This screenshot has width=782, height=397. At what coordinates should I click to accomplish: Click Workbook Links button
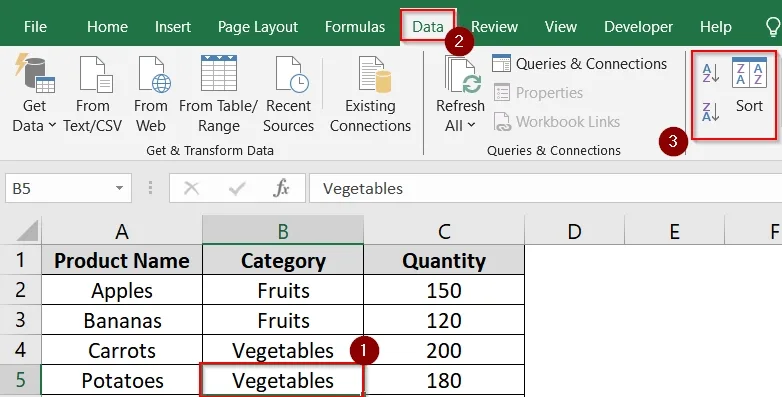click(x=557, y=122)
